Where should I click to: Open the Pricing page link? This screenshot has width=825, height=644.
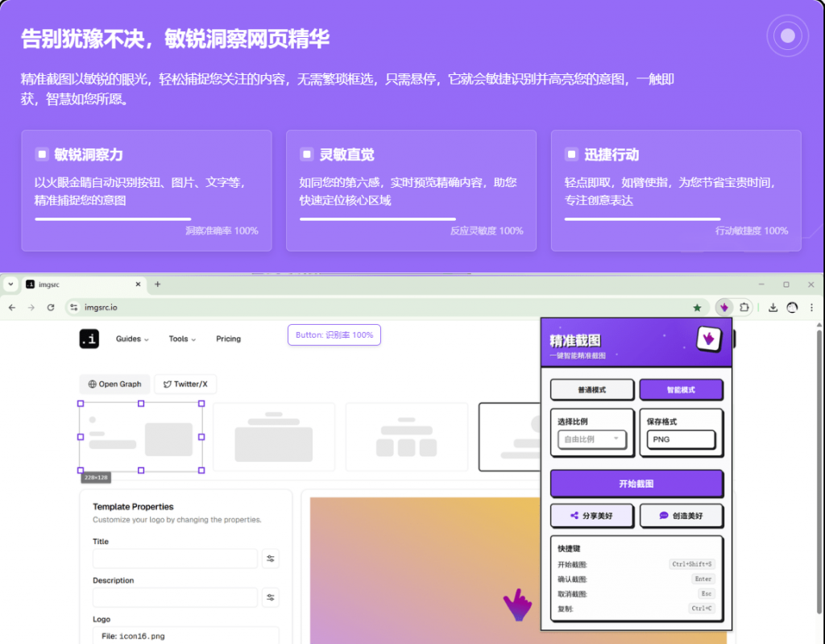point(228,339)
